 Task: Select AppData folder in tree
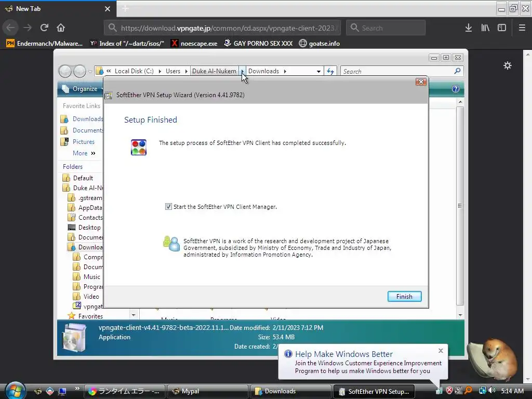click(x=85, y=208)
